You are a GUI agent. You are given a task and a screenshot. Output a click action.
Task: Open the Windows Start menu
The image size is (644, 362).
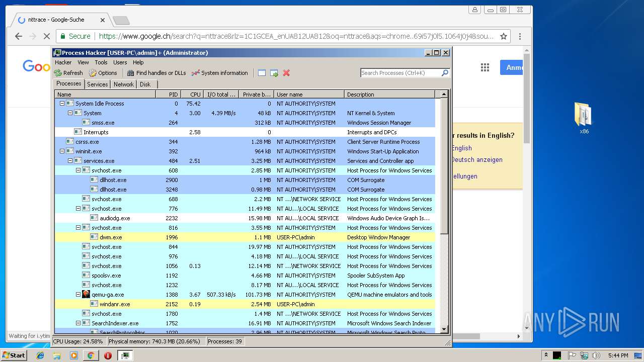click(x=14, y=355)
